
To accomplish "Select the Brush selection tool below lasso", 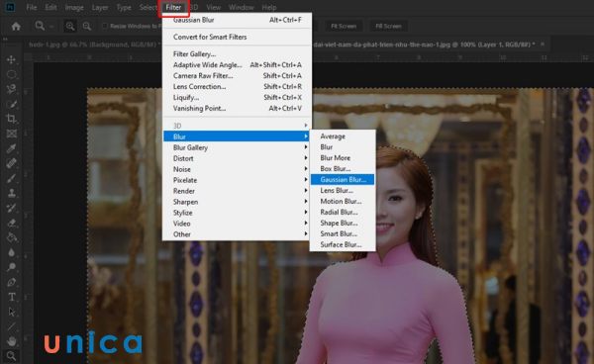I will [x=11, y=104].
